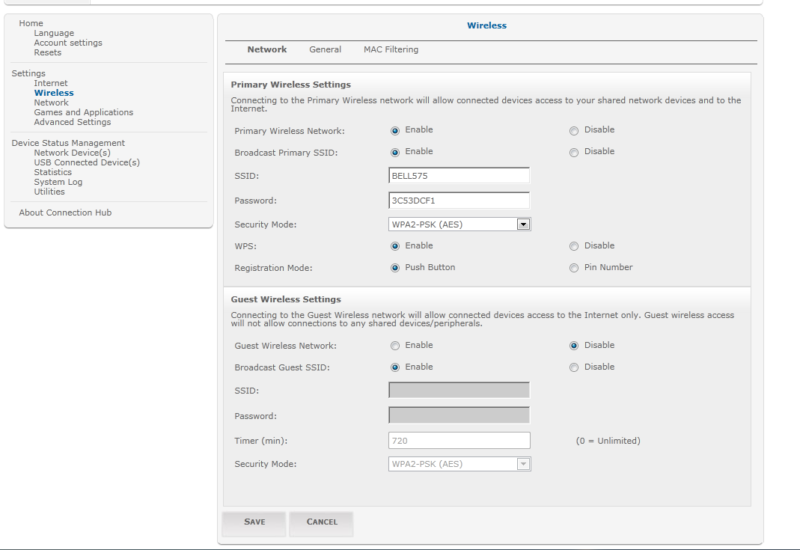
Task: Disable the Primary Wireless Network
Action: coord(574,130)
